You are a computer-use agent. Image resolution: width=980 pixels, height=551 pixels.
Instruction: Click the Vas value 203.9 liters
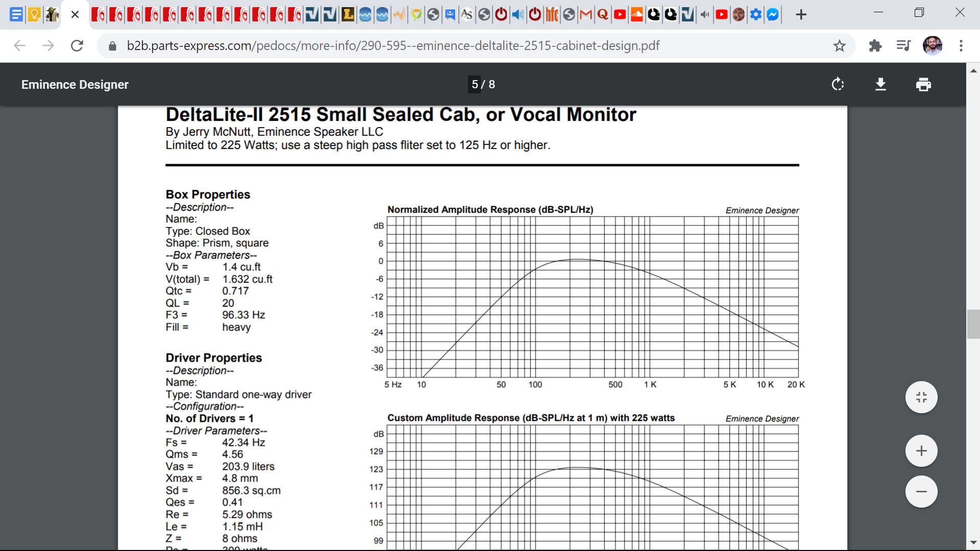[248, 466]
